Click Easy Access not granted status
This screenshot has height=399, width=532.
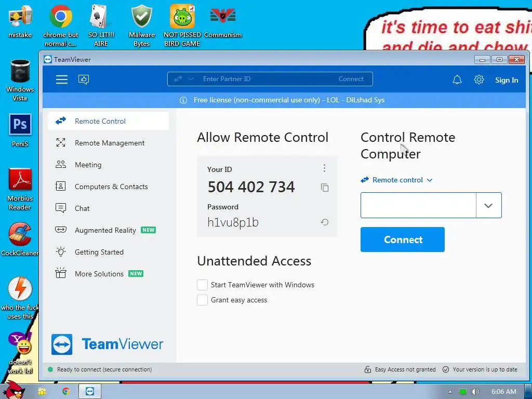point(400,369)
